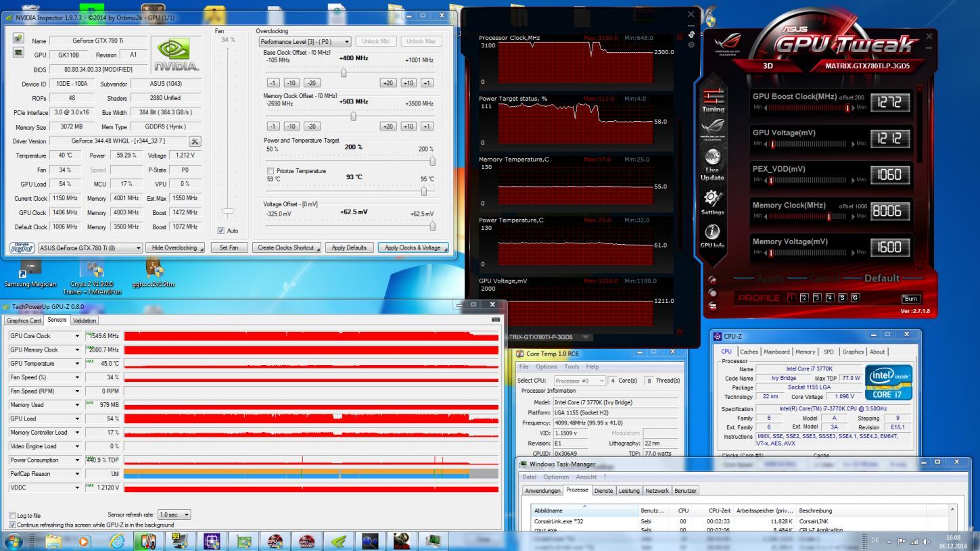This screenshot has width=980, height=551.
Task: Open Windows Media Player from the taskbar
Action: [85, 541]
